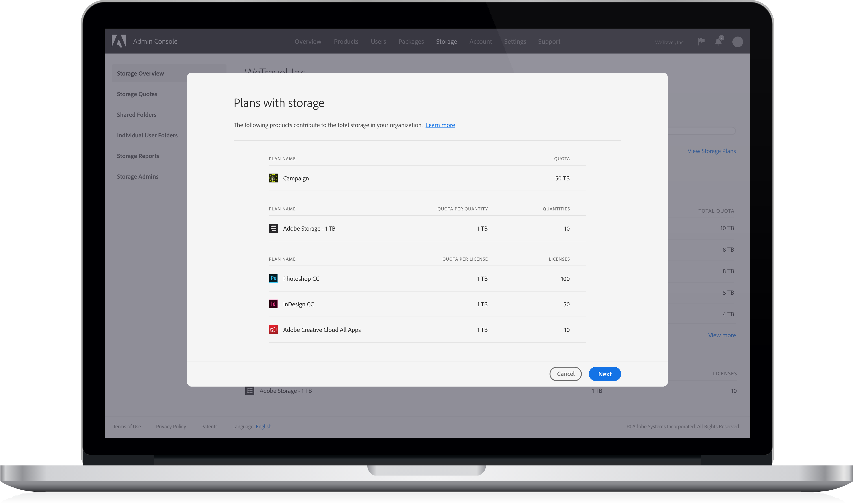Click the storage usage progress bar
The image size is (853, 504).
[x=701, y=131]
